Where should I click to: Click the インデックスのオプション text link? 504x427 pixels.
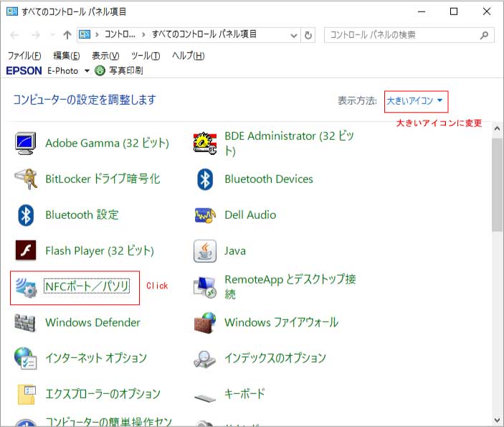coord(275,358)
